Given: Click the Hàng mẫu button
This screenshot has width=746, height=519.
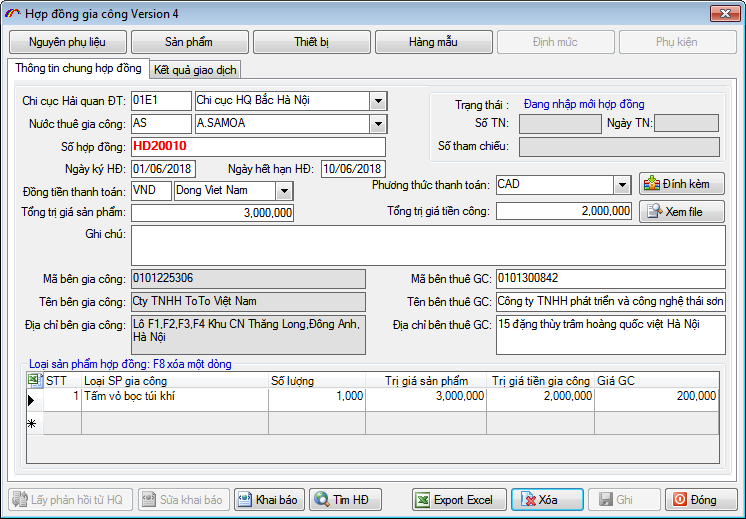Looking at the screenshot, I should (x=434, y=42).
